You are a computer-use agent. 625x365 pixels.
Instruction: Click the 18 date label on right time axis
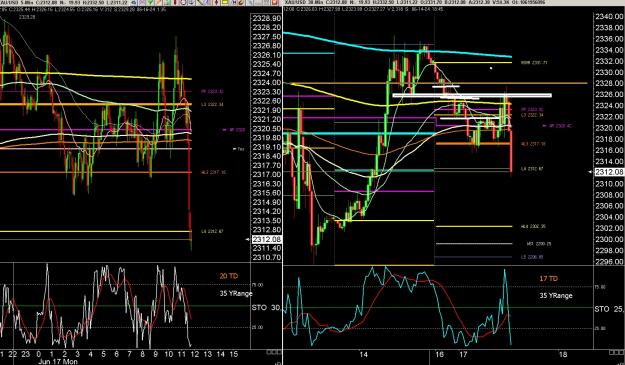point(563,354)
